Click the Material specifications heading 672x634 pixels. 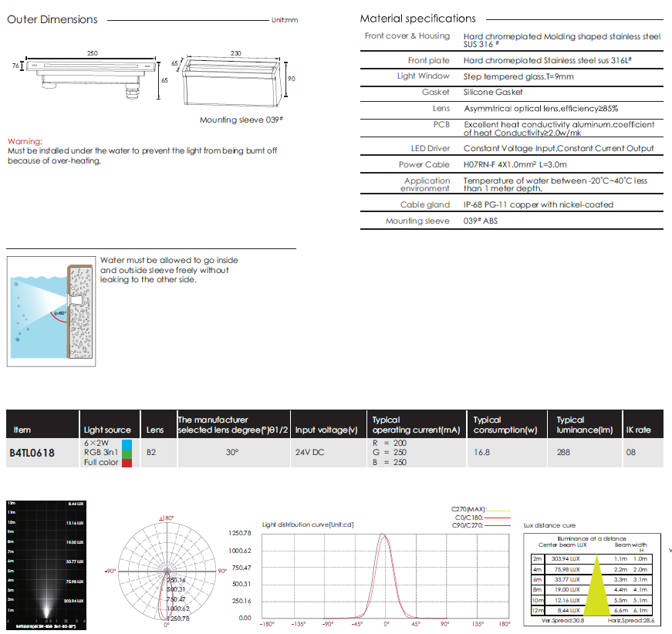pyautogui.click(x=417, y=19)
